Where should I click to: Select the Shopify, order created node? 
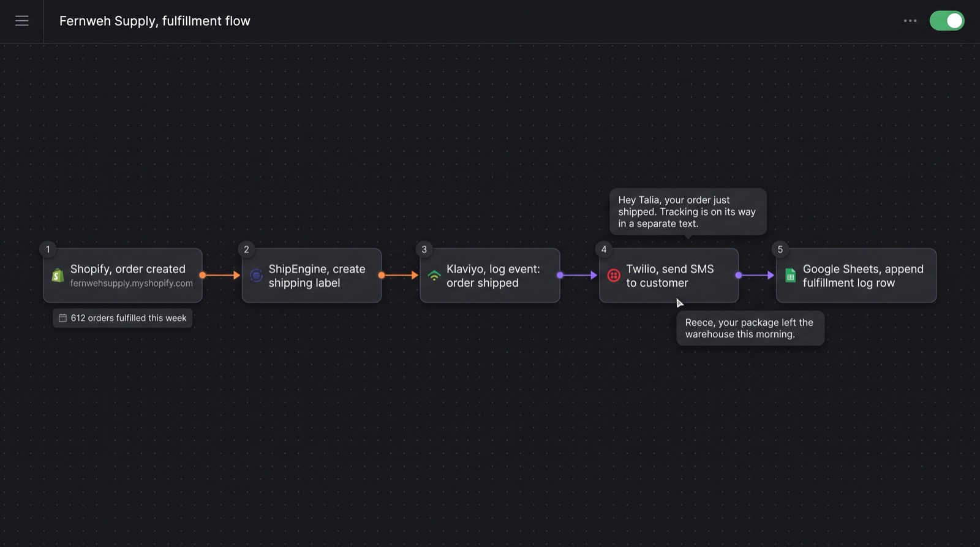123,276
